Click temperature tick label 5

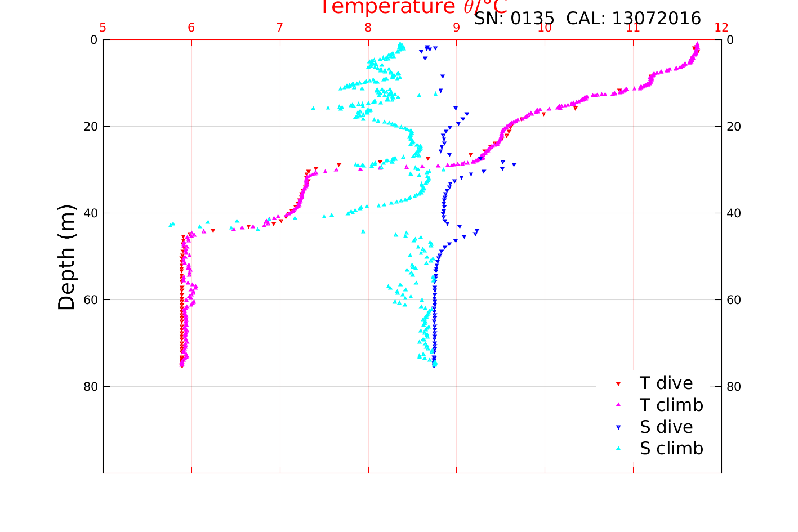(103, 28)
